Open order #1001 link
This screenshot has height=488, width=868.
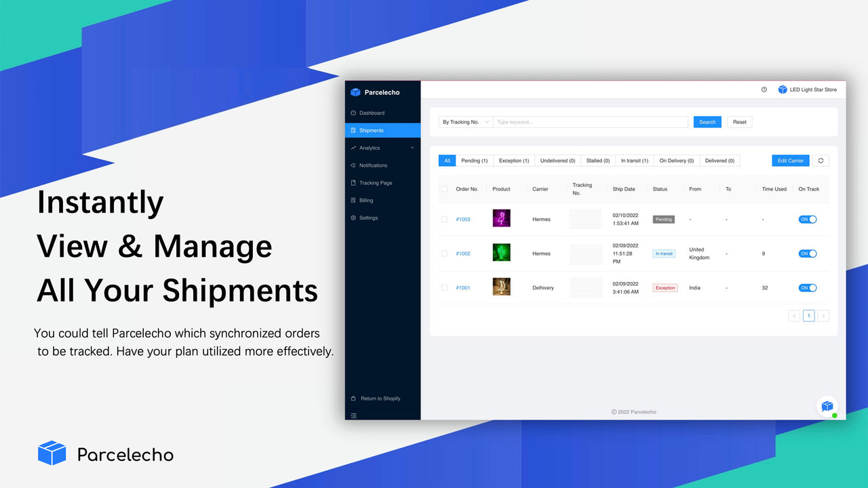point(463,288)
